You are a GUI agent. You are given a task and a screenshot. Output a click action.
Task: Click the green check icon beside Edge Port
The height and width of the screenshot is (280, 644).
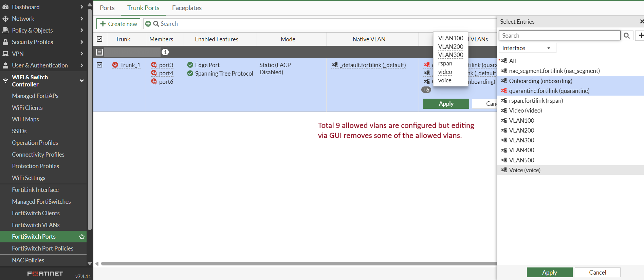pyautogui.click(x=190, y=65)
